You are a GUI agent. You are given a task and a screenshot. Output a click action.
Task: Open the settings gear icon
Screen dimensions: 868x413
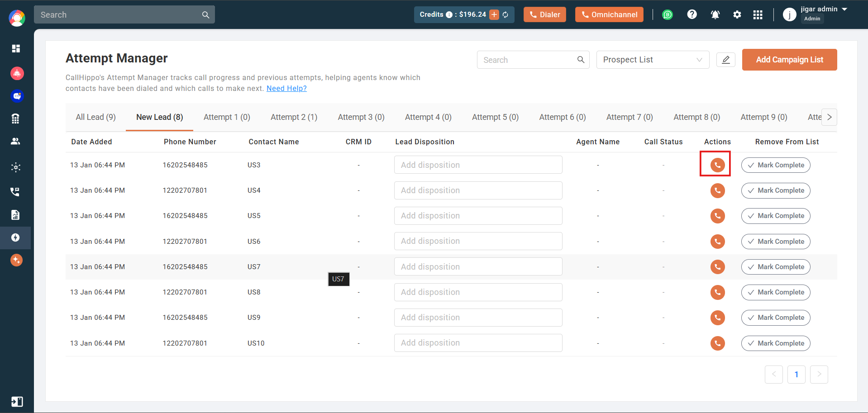tap(737, 15)
